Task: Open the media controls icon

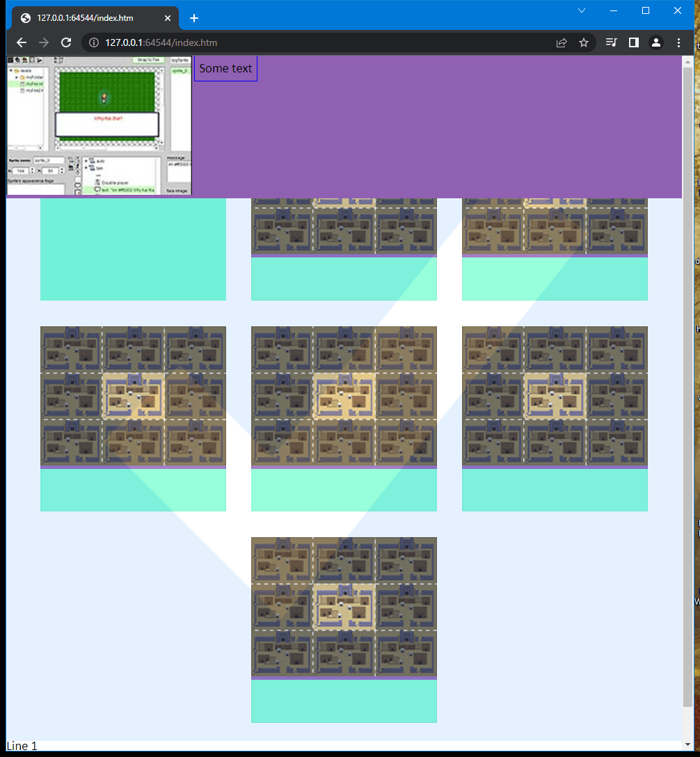Action: (x=611, y=42)
